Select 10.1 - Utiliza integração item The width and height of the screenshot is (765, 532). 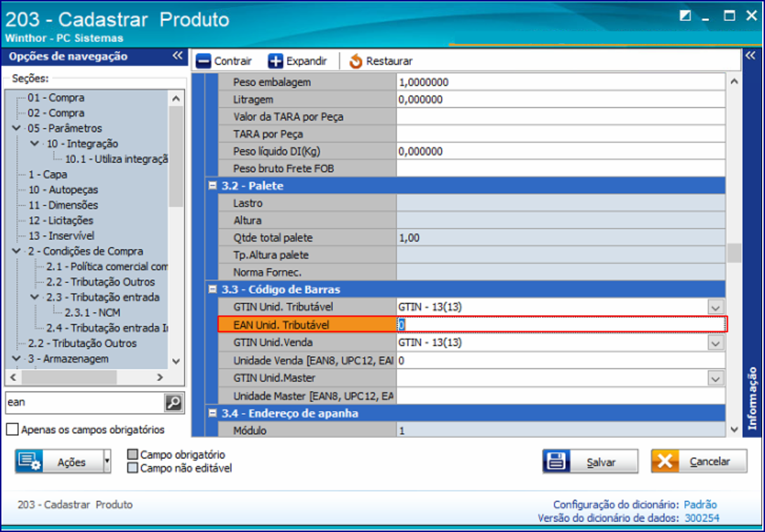pos(117,159)
